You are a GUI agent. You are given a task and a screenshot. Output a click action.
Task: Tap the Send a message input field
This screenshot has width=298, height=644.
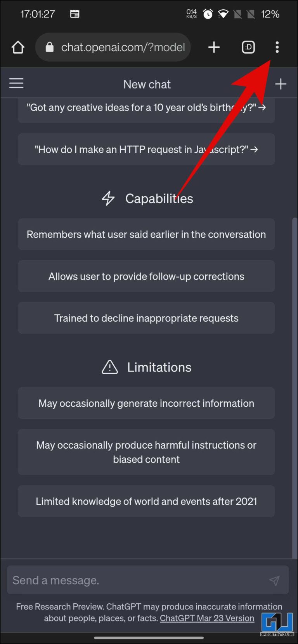point(116,580)
